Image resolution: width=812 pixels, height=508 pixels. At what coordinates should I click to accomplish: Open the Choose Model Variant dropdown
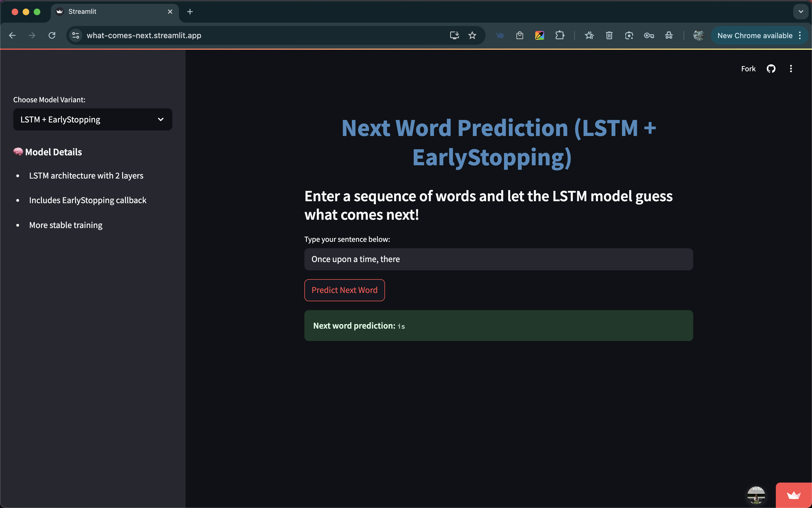tap(93, 119)
